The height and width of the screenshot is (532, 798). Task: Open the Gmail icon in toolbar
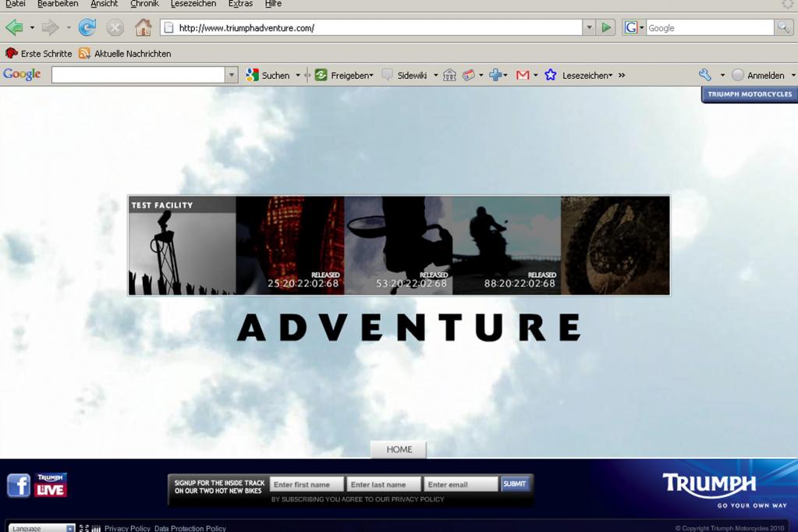523,76
